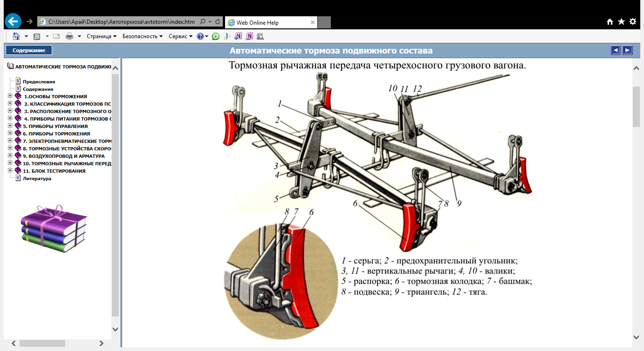Click the content pane scroll up arrow
This screenshot has height=351, width=644.
click(x=636, y=68)
